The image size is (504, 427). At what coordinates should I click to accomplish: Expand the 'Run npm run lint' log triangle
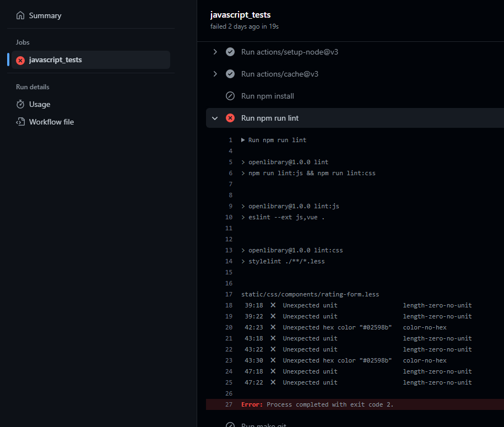[x=243, y=140]
